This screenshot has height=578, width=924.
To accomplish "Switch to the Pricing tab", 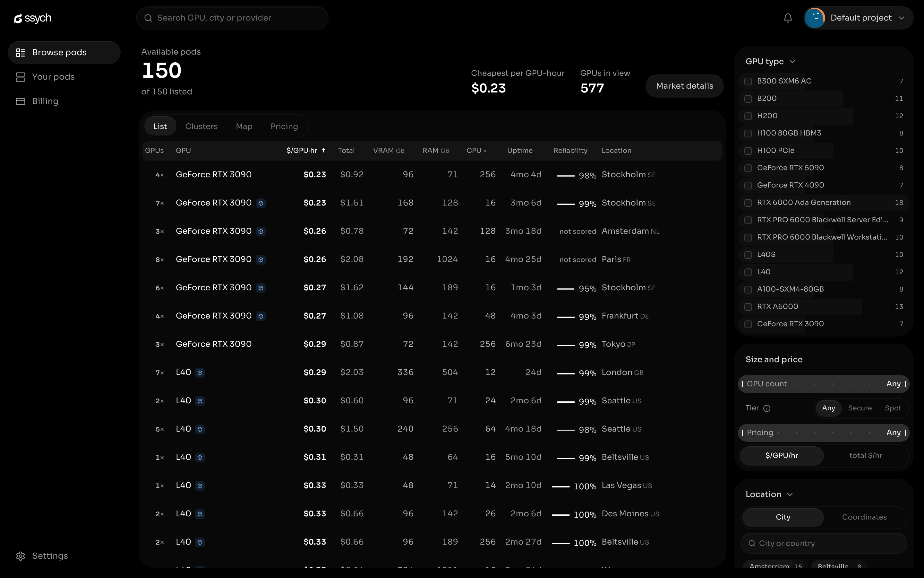I will (x=284, y=126).
